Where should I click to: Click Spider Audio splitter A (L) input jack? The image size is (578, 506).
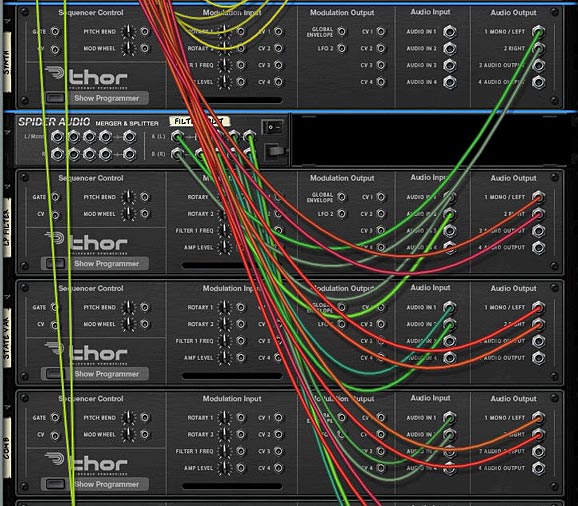pos(177,137)
